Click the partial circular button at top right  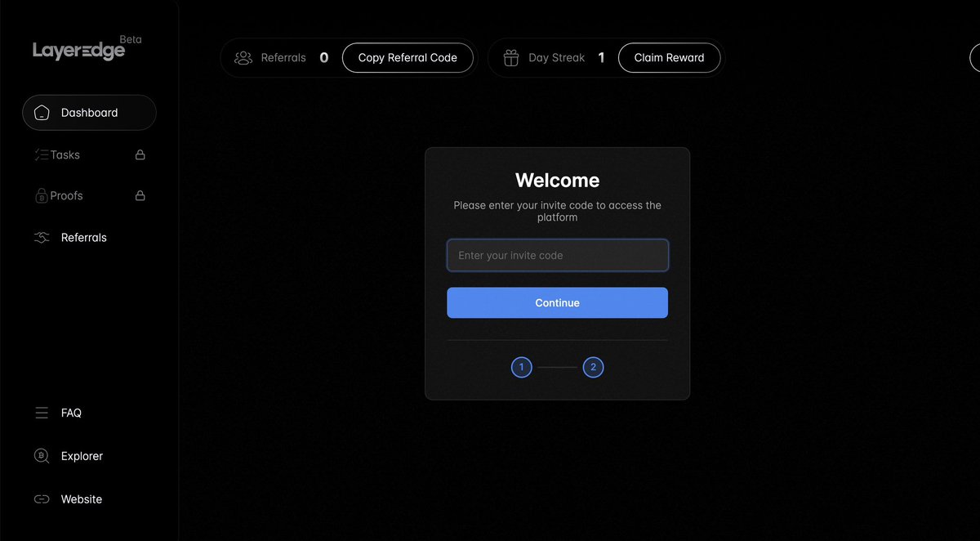(977, 57)
